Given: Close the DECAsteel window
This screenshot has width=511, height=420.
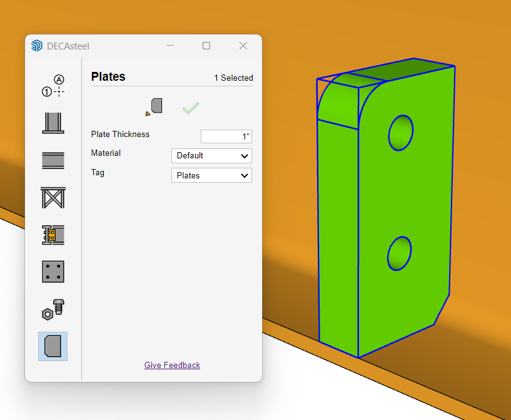Looking at the screenshot, I should tap(243, 46).
